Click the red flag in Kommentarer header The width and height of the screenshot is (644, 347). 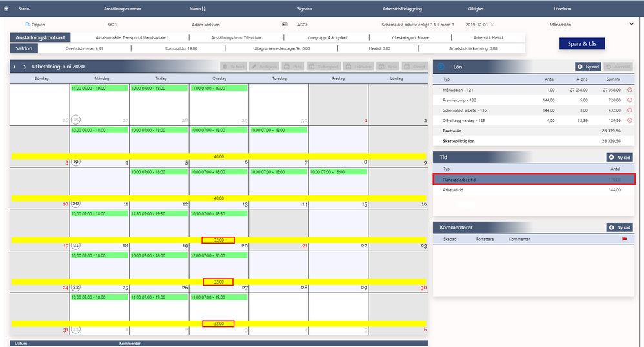[624, 239]
